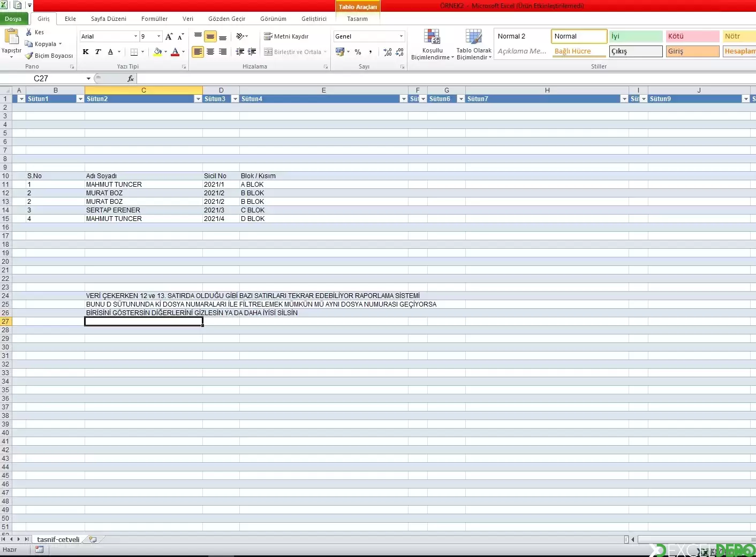
Task: Toggle middle vertical alignment
Action: pos(210,36)
